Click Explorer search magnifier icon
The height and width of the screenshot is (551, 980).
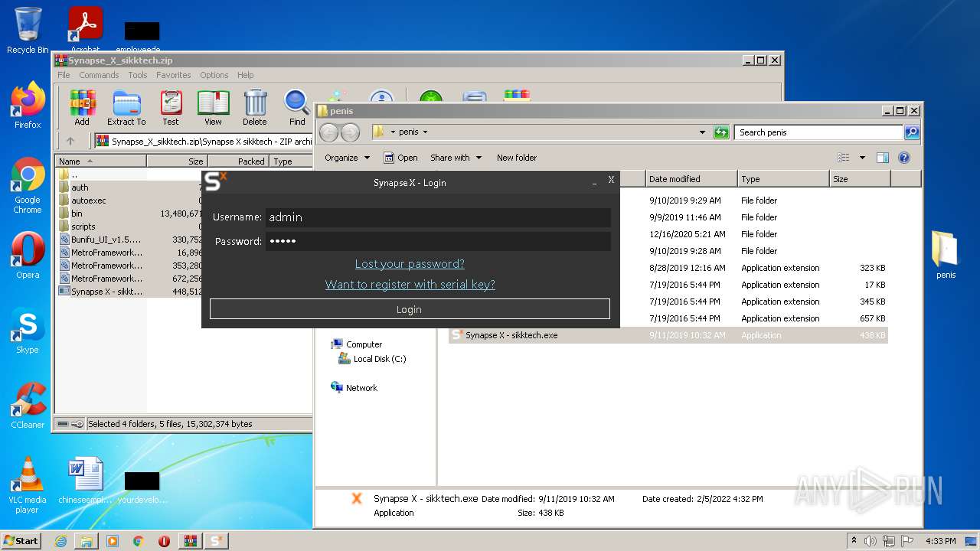click(x=912, y=132)
